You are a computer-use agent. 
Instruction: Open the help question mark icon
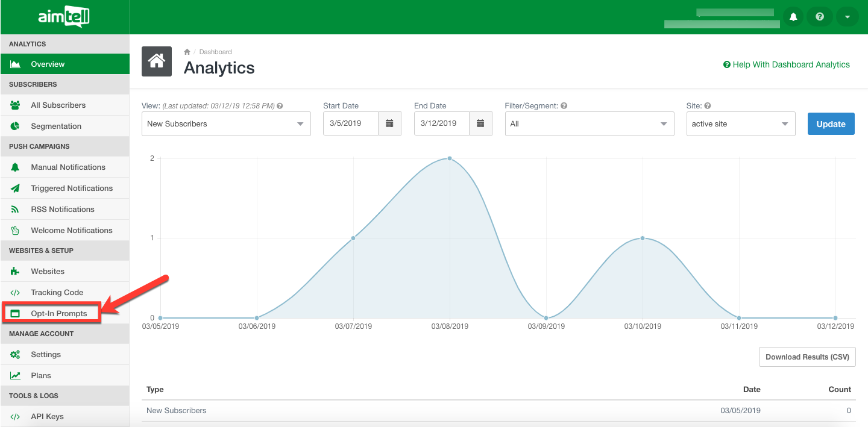coord(820,17)
